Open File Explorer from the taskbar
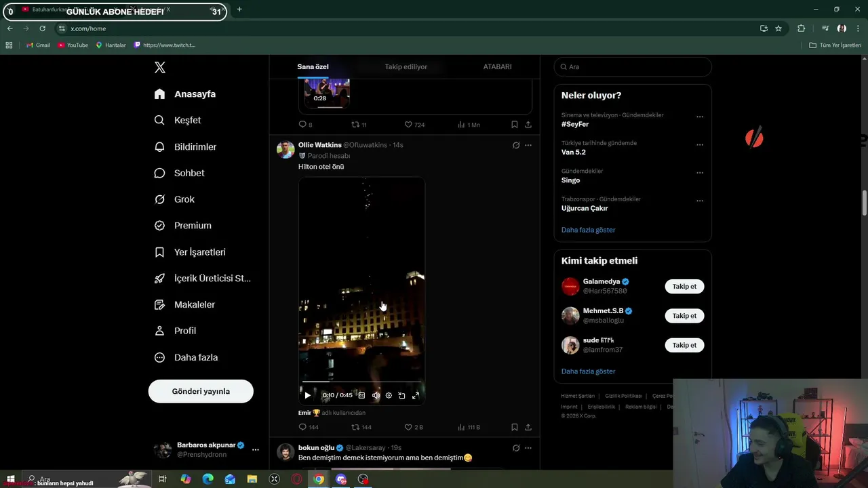 coord(252,479)
